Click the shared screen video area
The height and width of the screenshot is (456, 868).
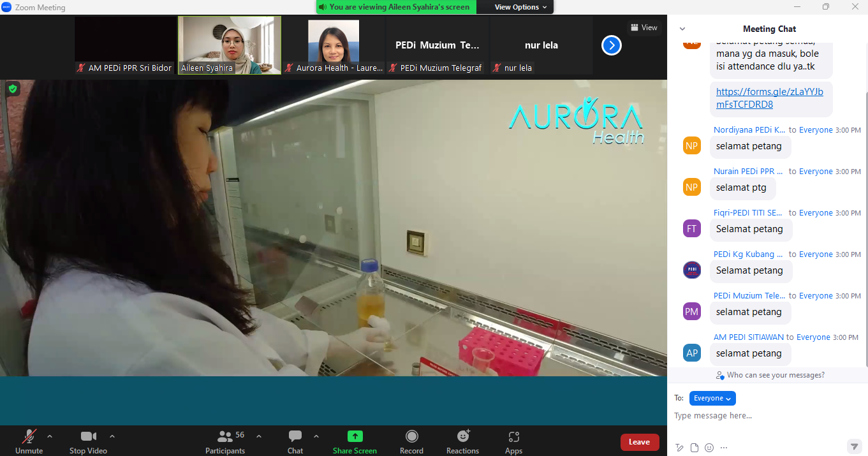click(334, 228)
